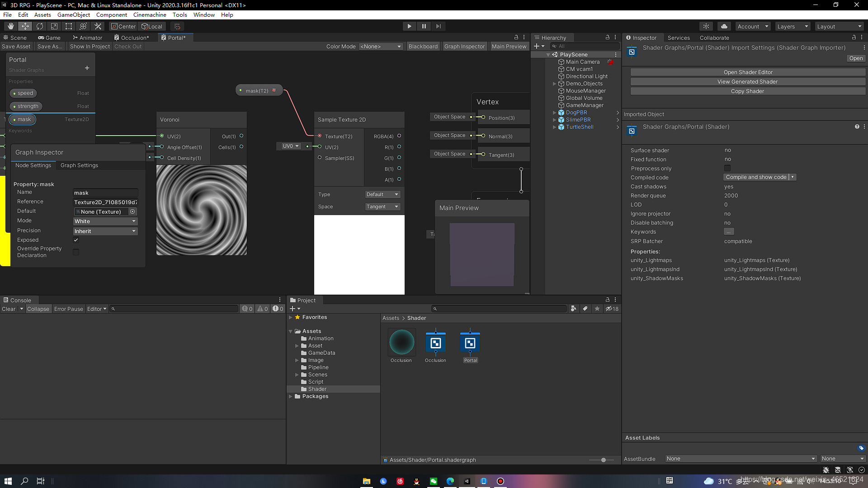Expand the Demo_Objects hierarchy item
Viewport: 868px width, 488px height.
coord(554,84)
